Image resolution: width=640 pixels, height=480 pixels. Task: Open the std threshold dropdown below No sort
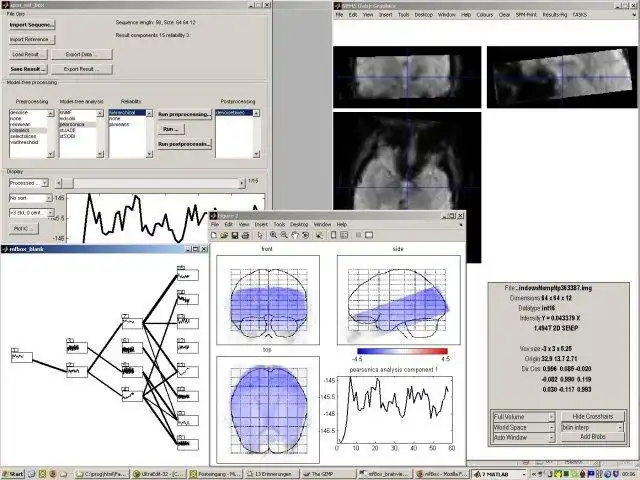(31, 213)
